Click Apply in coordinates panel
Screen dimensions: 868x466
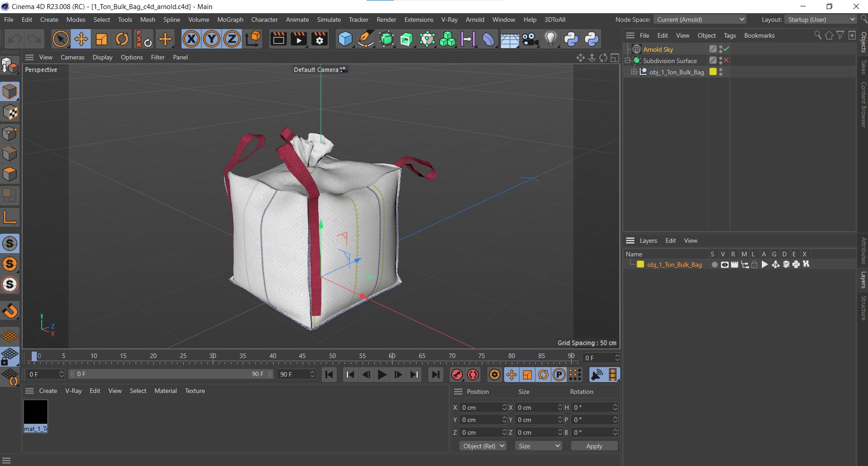pyautogui.click(x=594, y=446)
